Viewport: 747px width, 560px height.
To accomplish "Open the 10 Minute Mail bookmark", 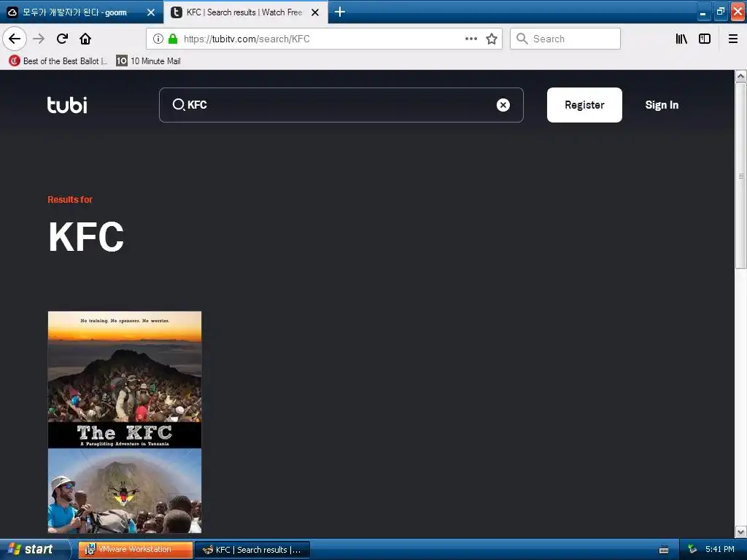I will click(x=149, y=61).
